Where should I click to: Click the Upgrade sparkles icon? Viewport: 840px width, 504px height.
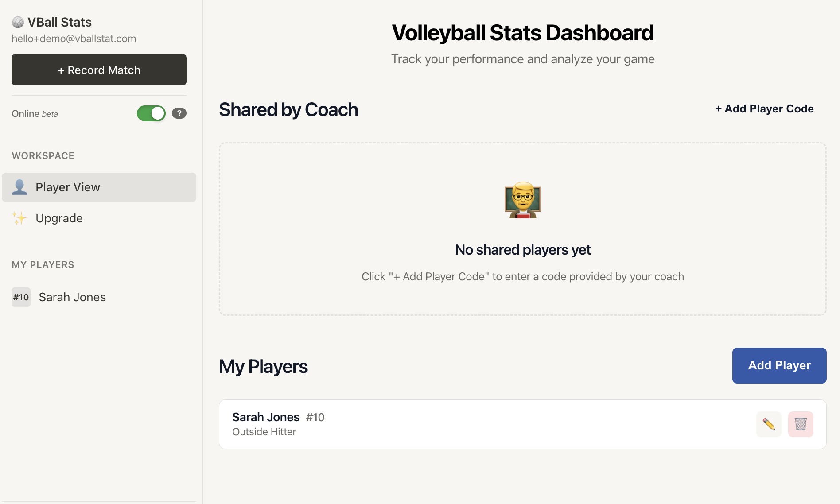(19, 218)
